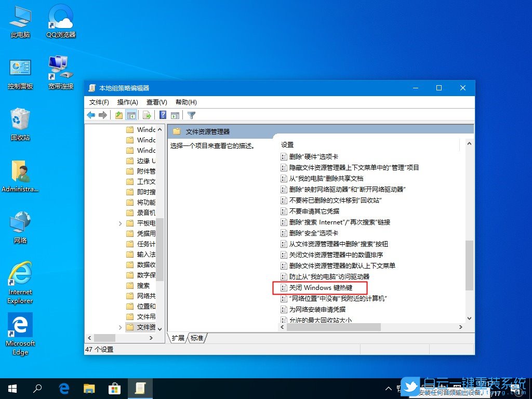Expand the 平板电脑 tree node
This screenshot has width=532, height=399.
[x=121, y=223]
